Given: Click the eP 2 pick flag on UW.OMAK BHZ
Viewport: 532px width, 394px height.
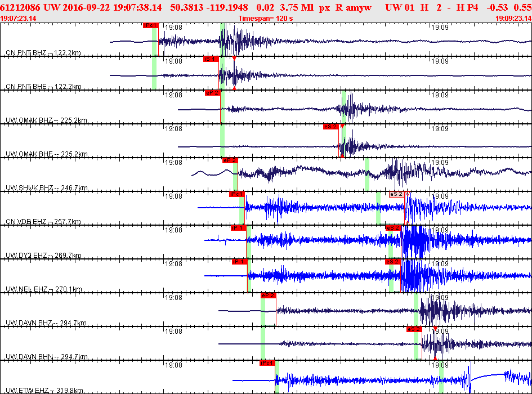Looking at the screenshot, I should point(213,93).
